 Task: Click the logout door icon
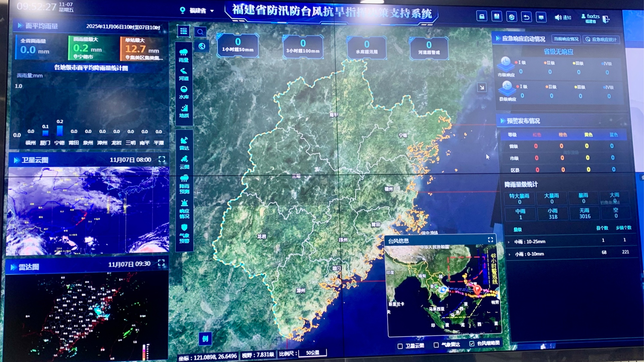(606, 19)
